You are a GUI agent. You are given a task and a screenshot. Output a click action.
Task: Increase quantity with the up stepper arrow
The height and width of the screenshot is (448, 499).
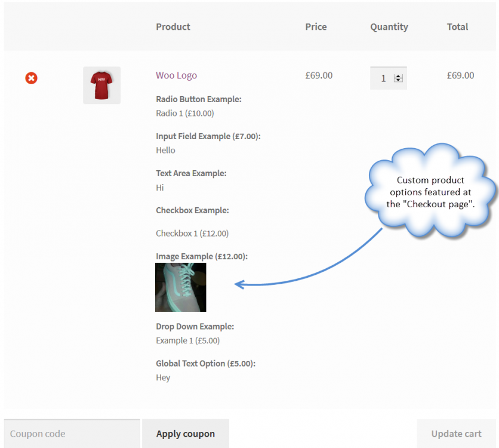pyautogui.click(x=399, y=76)
